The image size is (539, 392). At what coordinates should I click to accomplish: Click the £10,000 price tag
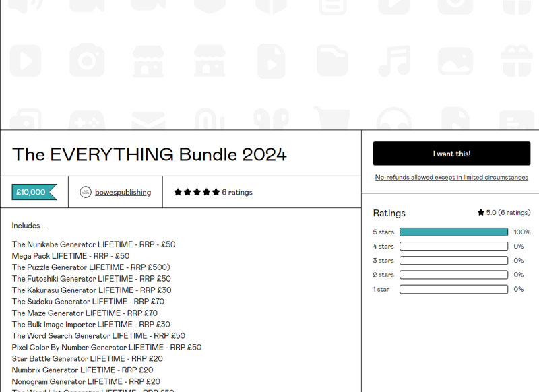[32, 191]
